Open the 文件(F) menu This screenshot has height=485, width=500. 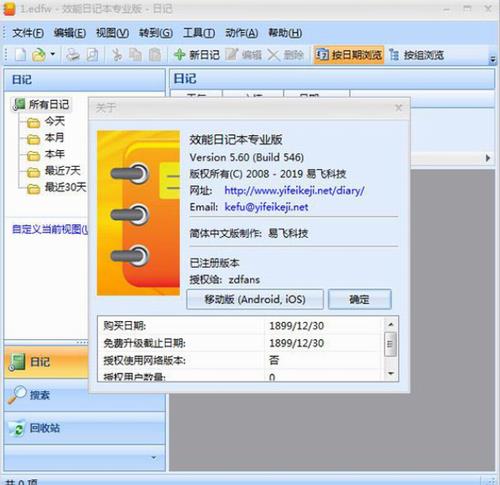pyautogui.click(x=28, y=33)
